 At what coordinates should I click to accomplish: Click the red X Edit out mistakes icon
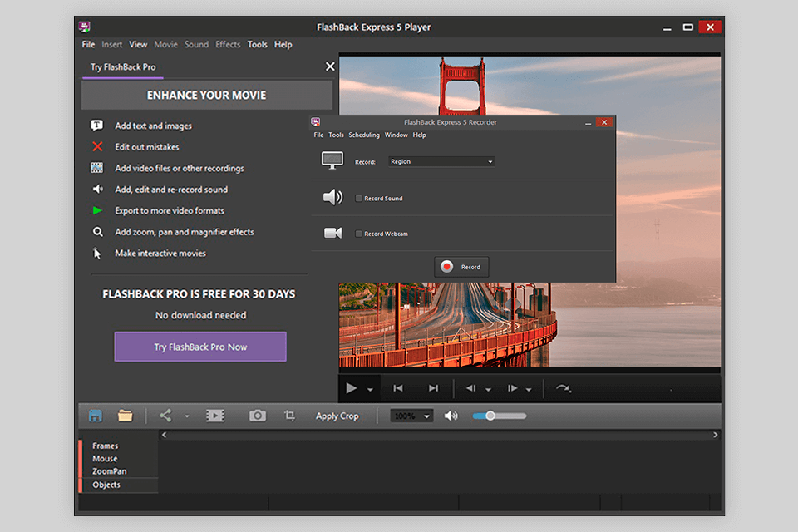click(97, 146)
